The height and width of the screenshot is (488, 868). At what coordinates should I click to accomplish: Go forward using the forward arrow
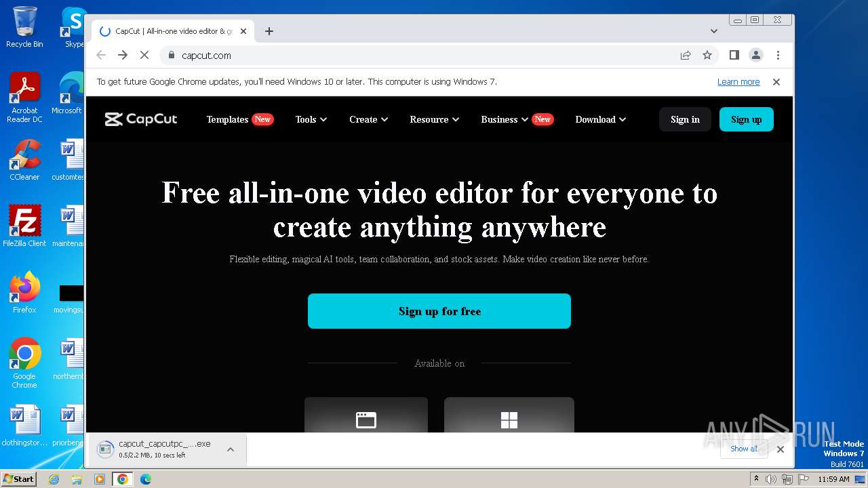point(123,56)
